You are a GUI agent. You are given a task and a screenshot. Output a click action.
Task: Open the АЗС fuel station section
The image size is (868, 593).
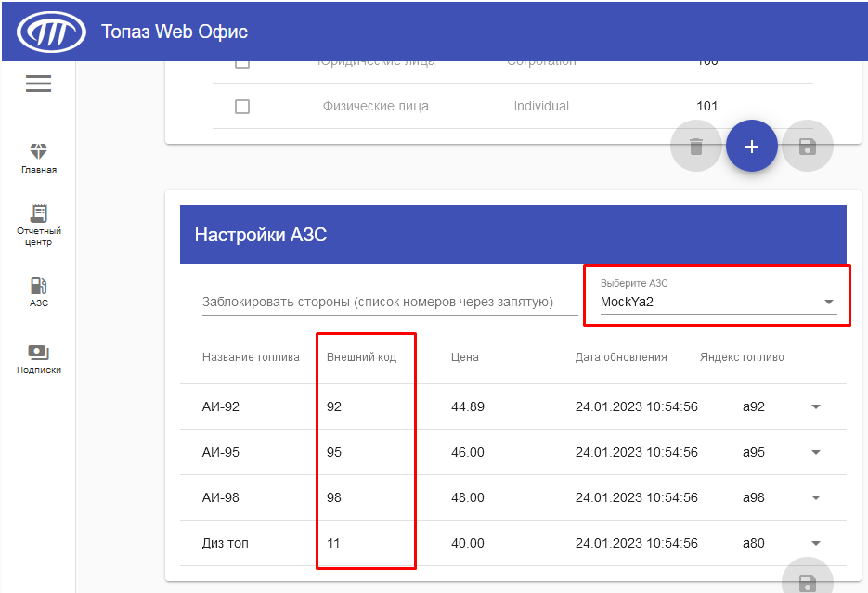click(x=38, y=292)
